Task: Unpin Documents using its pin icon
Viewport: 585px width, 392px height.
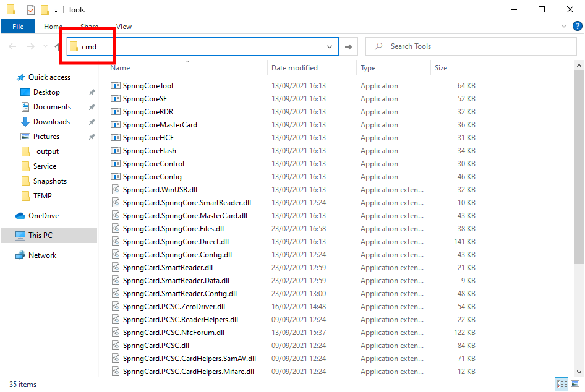Action: [92, 107]
